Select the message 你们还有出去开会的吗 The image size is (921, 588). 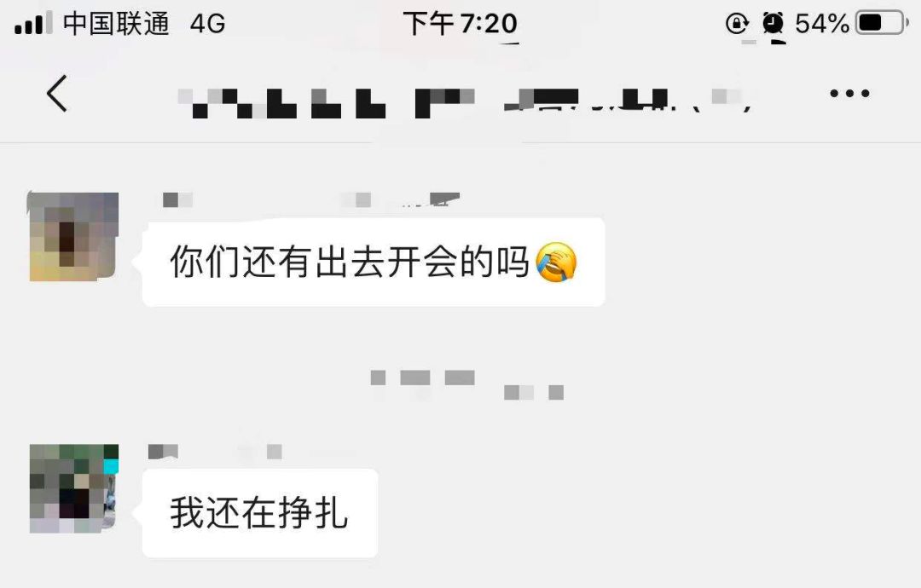coord(374,262)
